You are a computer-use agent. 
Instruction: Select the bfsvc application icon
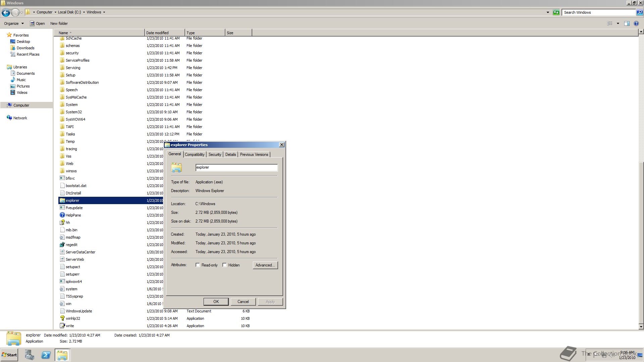[x=62, y=178]
